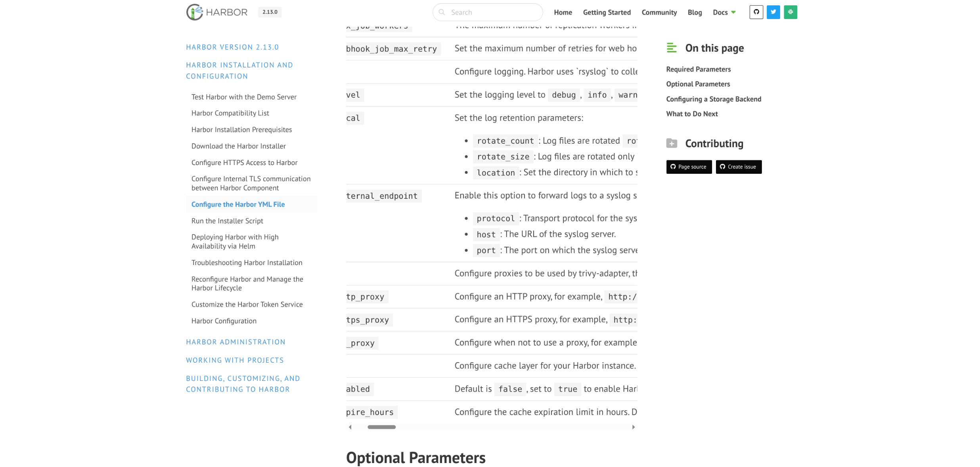Open the 2.13.0 version selector
Image resolution: width=980 pixels, height=467 pixels.
point(270,12)
